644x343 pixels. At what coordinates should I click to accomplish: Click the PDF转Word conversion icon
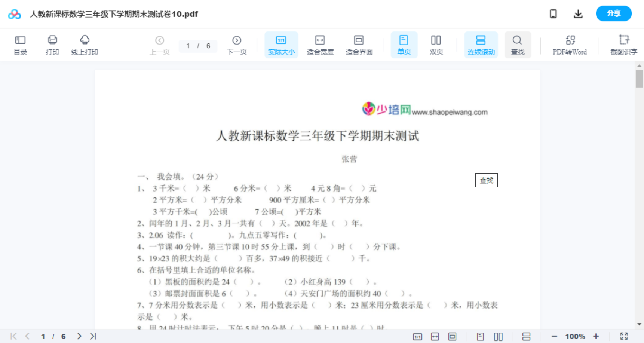569,44
